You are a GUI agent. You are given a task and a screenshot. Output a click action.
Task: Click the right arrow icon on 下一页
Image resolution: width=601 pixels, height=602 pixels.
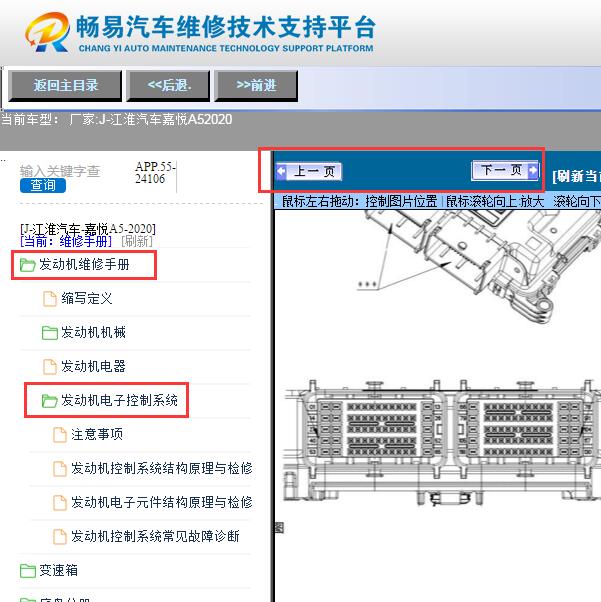click(x=533, y=170)
